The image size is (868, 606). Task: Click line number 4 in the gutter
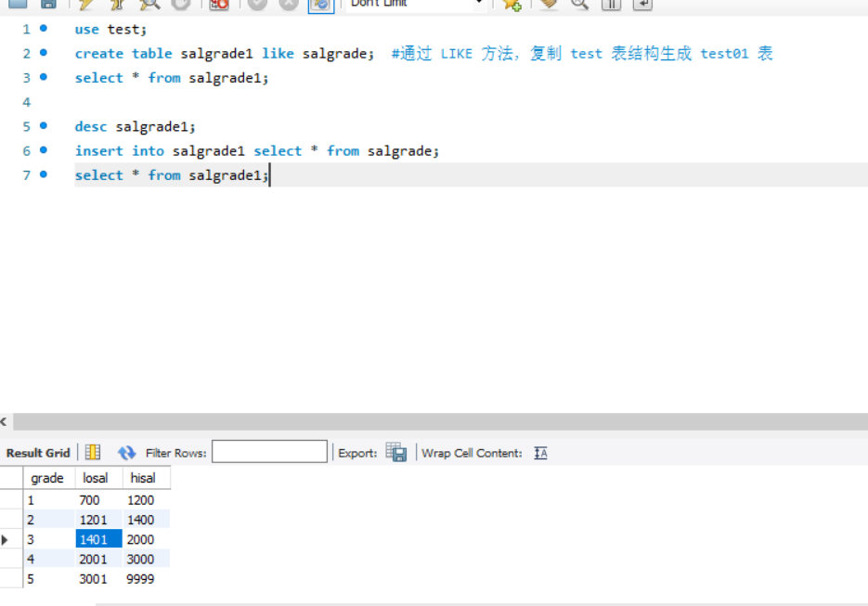[x=26, y=102]
